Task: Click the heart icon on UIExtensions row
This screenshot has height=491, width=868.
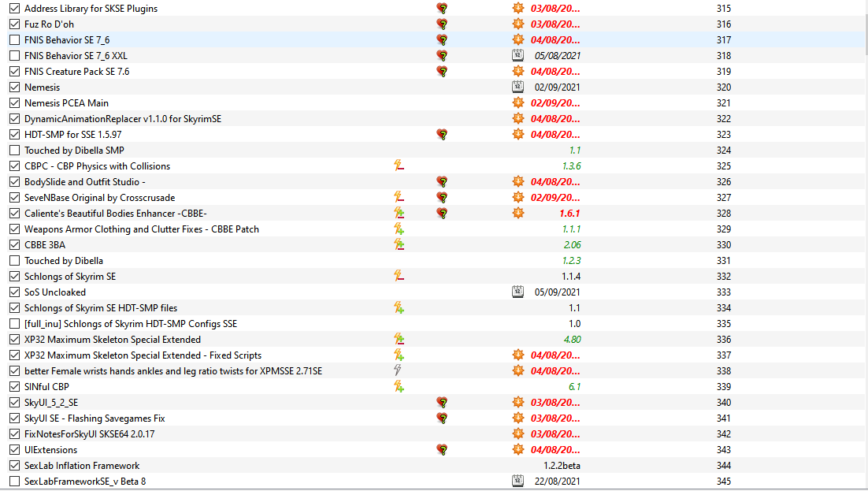Action: tap(442, 449)
